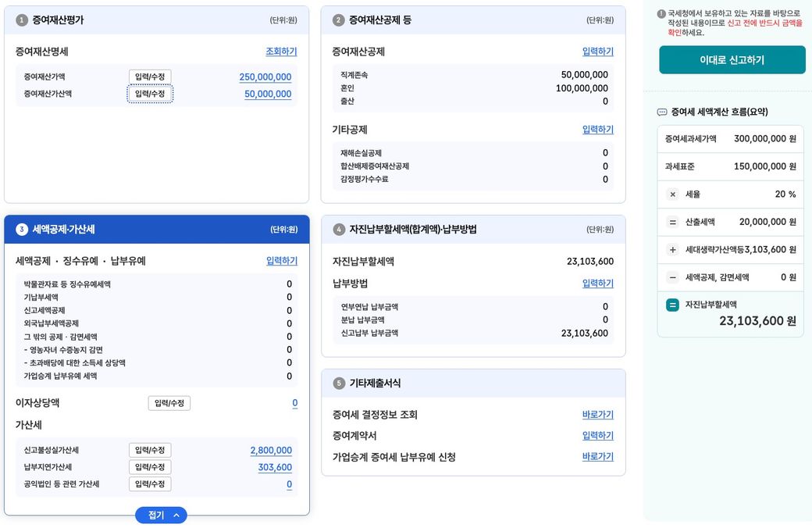Click 입력/수정 button for 이자상당액
812x528 pixels.
click(x=169, y=403)
